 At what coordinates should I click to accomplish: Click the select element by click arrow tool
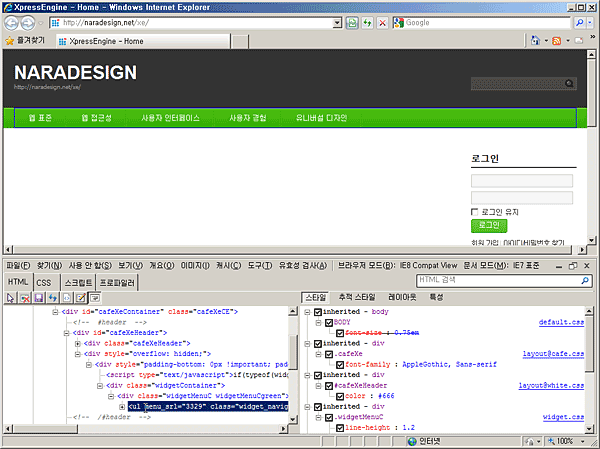coord(10,298)
